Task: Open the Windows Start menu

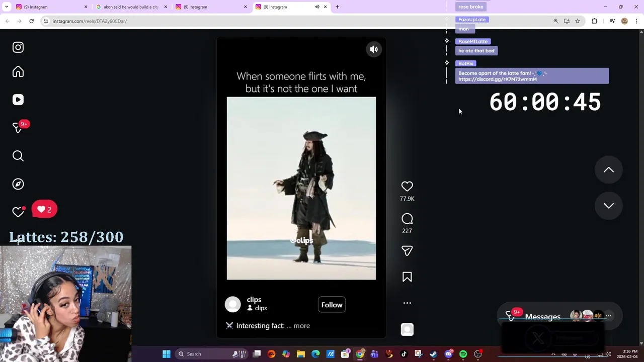Action: click(167, 354)
